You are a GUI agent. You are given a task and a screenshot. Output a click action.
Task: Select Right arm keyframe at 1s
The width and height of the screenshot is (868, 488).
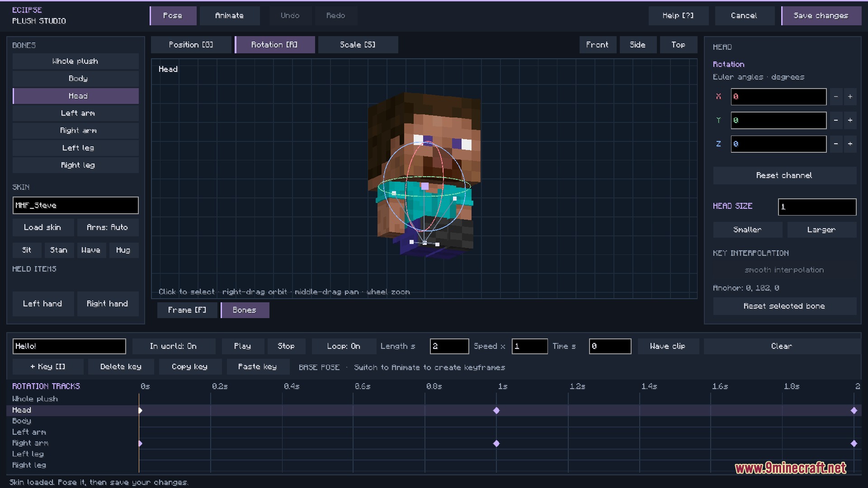pos(496,444)
